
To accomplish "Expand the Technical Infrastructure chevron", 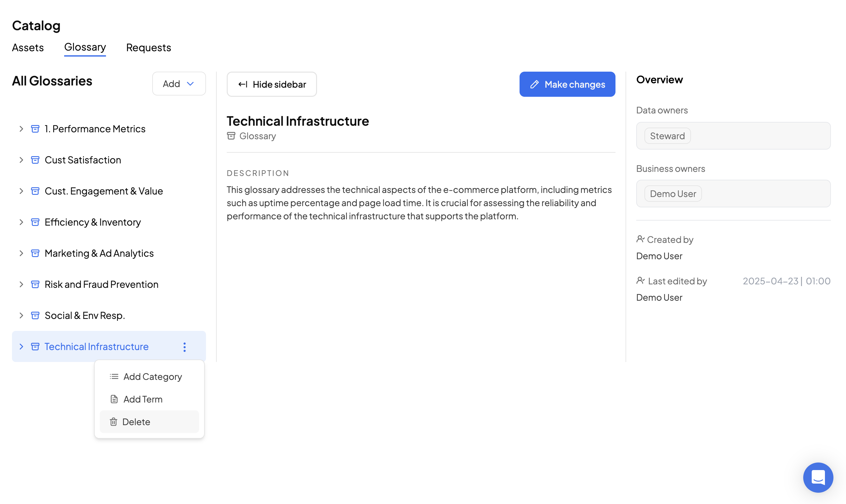I will coord(21,347).
